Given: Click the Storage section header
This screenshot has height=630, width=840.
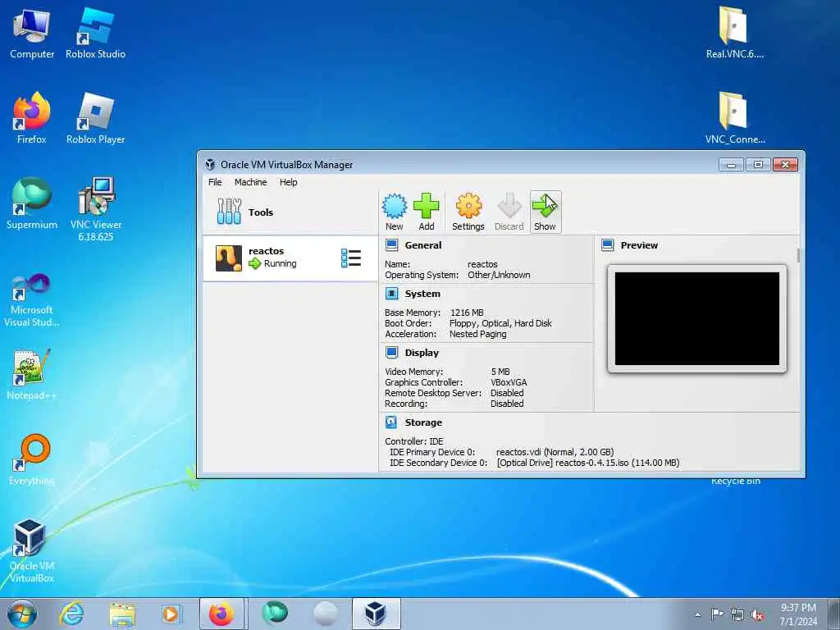Looking at the screenshot, I should [x=423, y=422].
